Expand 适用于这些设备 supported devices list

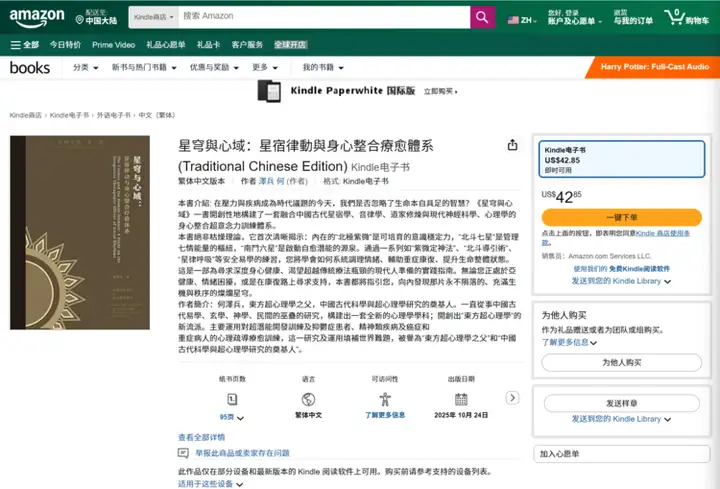(x=211, y=484)
